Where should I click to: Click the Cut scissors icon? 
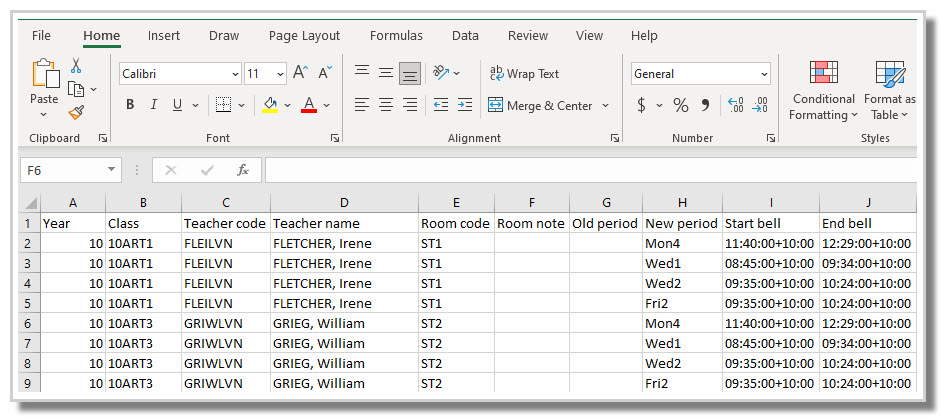(x=76, y=65)
